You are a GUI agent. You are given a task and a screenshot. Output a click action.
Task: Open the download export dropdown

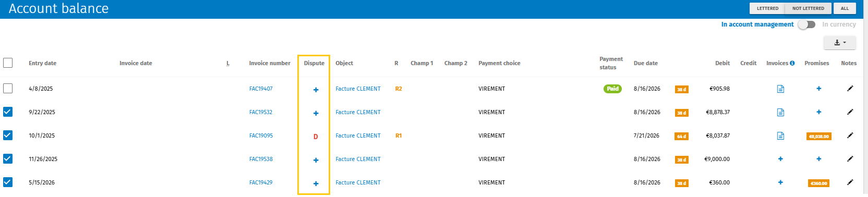coord(840,43)
